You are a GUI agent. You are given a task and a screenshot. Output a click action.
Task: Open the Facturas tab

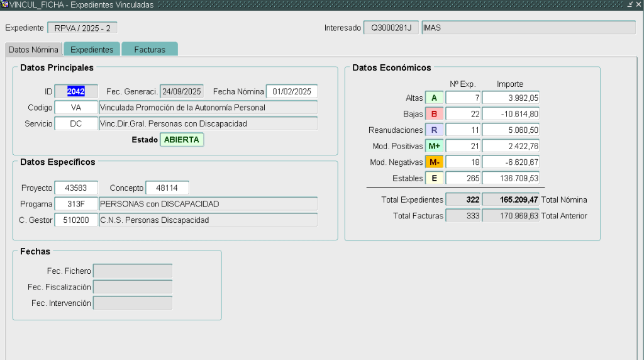[150, 50]
